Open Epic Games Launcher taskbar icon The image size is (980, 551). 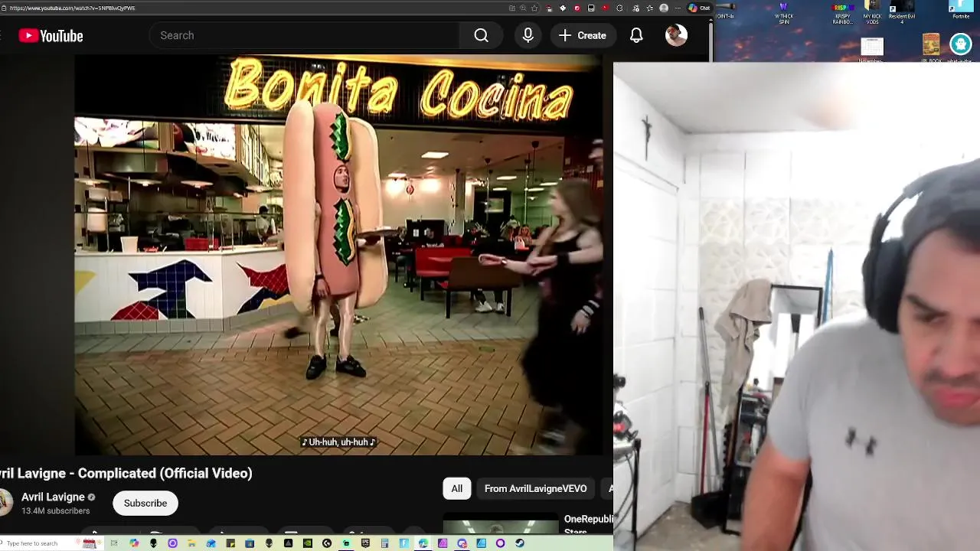[x=365, y=543]
